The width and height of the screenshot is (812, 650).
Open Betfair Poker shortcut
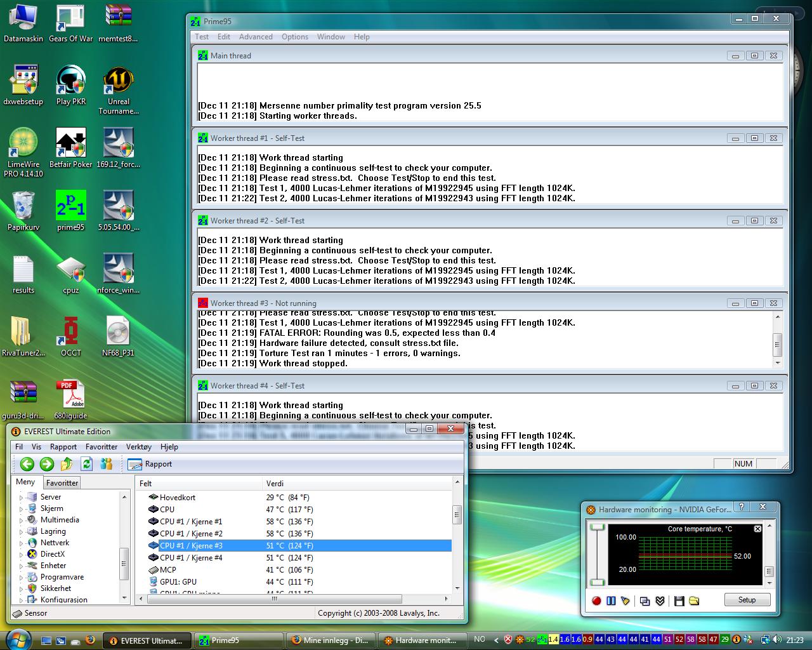tap(71, 149)
